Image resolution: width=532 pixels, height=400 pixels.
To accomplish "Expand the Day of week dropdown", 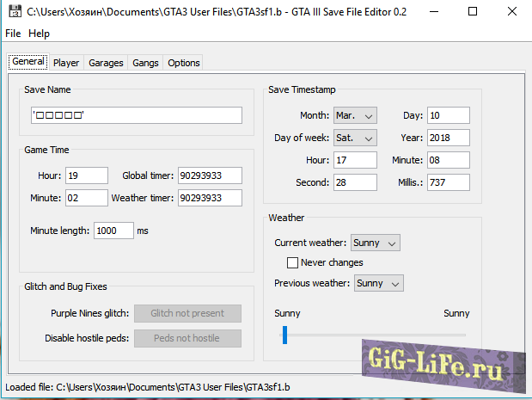I will (x=355, y=138).
